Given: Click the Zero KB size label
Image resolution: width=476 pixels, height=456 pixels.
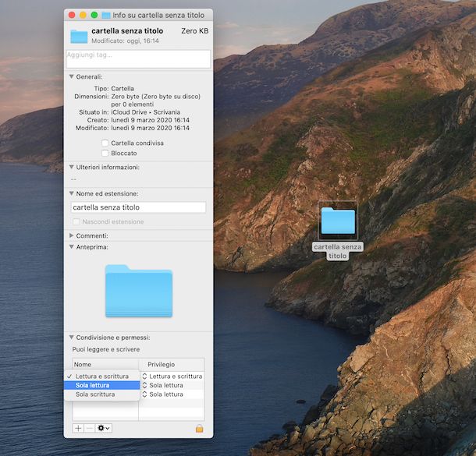Looking at the screenshot, I should click(x=194, y=31).
